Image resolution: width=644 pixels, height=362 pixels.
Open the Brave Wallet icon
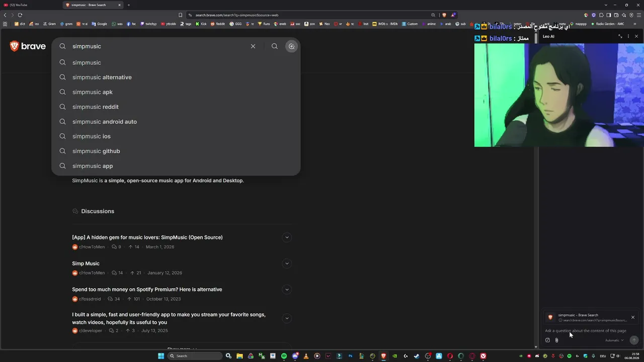click(616, 15)
